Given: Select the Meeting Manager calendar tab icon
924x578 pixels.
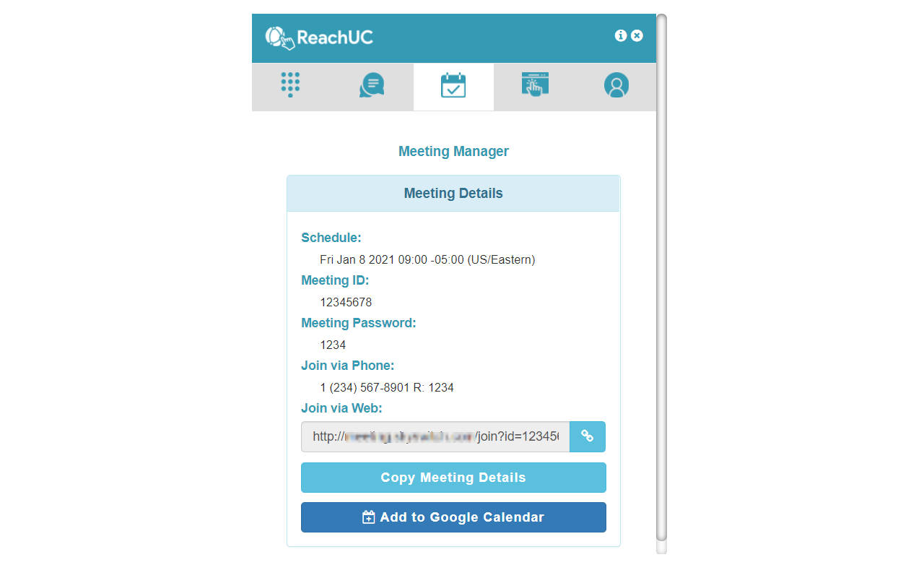Looking at the screenshot, I should (453, 85).
